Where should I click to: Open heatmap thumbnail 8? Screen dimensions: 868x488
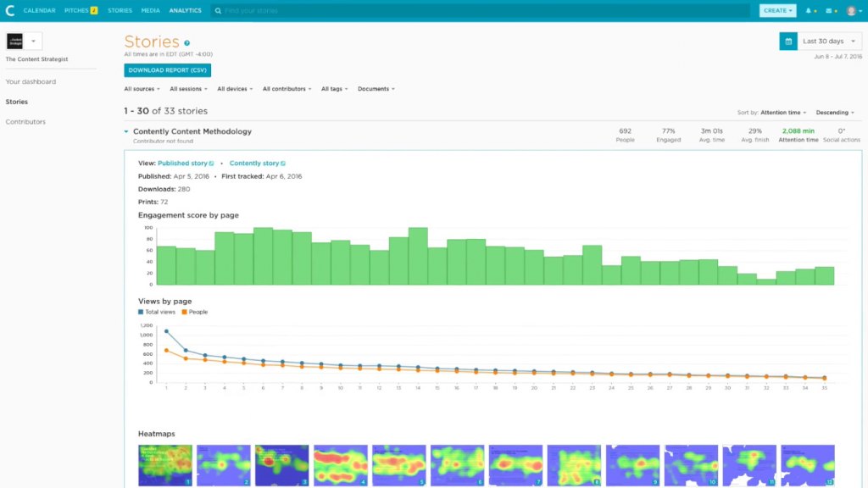pos(574,465)
